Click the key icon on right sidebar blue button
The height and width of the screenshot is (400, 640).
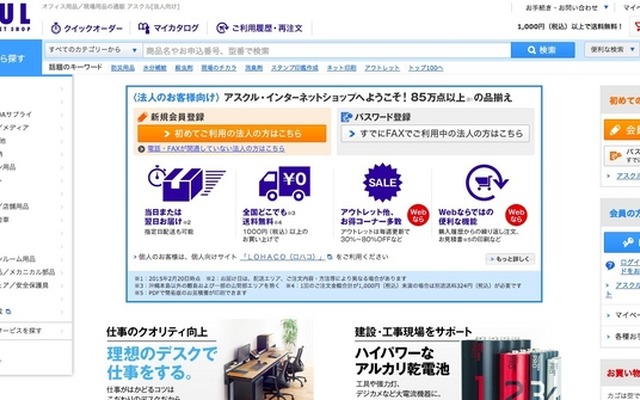click(x=628, y=243)
